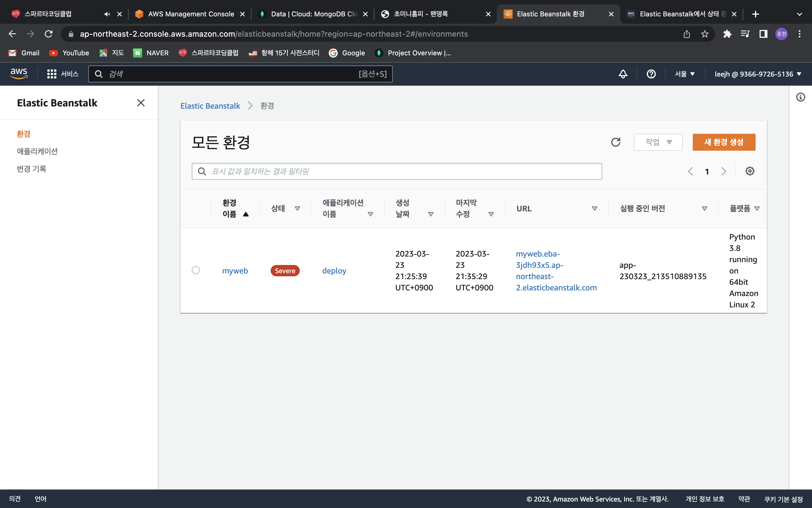
Task: Open the 서비스 services grid menu
Action: pos(63,74)
